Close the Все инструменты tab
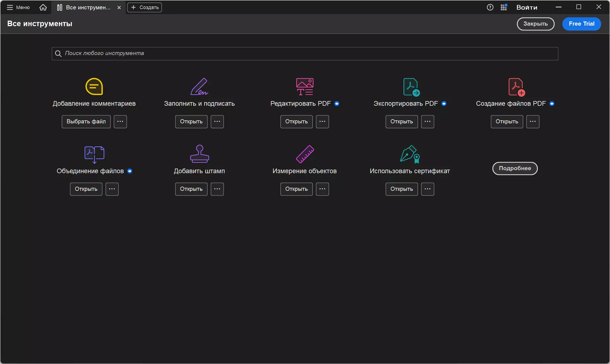Viewport: 610px width, 364px height. 119,7
